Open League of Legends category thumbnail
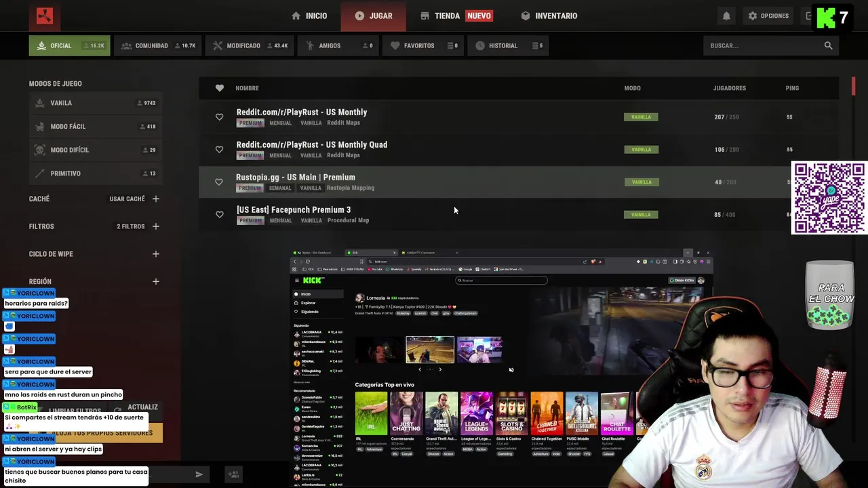 pos(477,413)
